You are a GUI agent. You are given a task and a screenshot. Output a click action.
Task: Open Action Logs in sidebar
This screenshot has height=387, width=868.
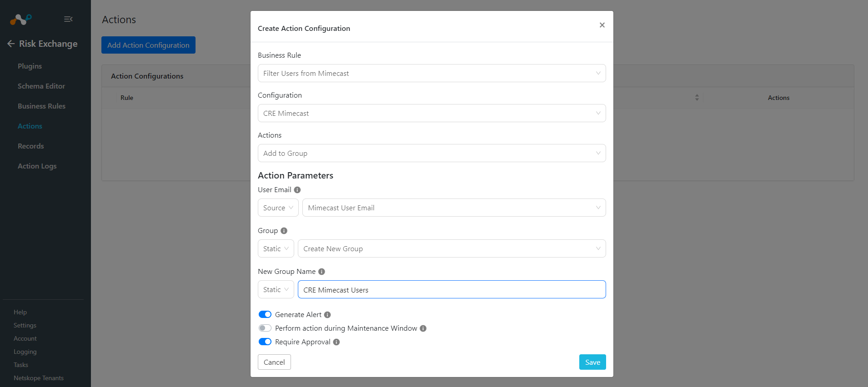37,166
